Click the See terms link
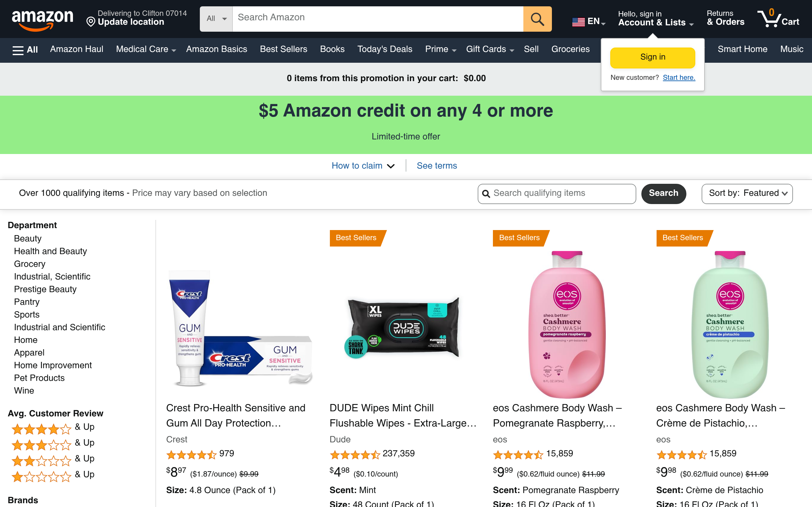Image resolution: width=812 pixels, height=507 pixels. pyautogui.click(x=436, y=166)
